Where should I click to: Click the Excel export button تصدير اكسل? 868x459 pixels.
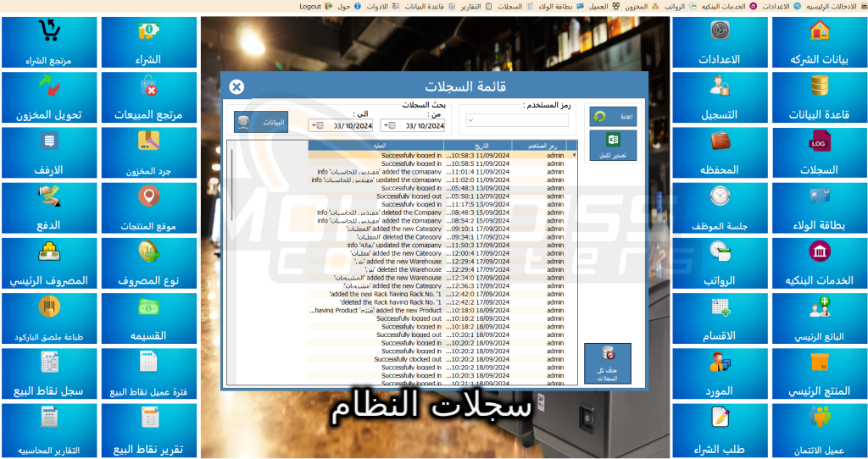[612, 144]
